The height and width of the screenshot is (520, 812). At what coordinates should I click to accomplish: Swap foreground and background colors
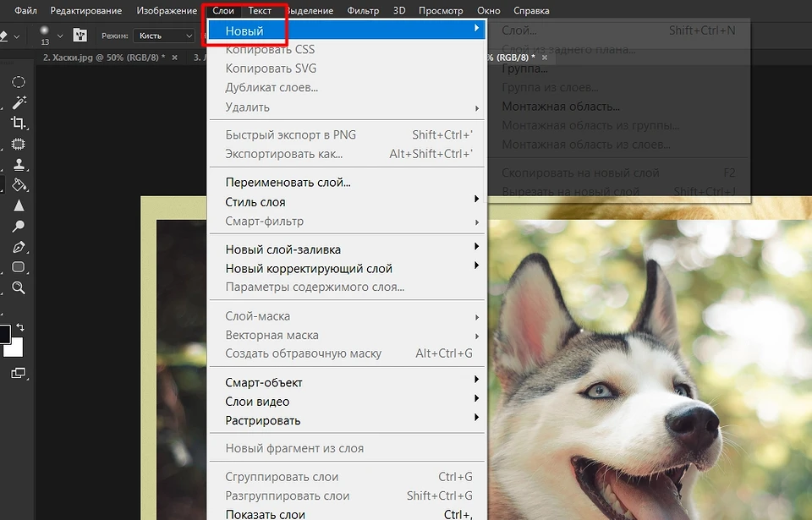coord(21,327)
